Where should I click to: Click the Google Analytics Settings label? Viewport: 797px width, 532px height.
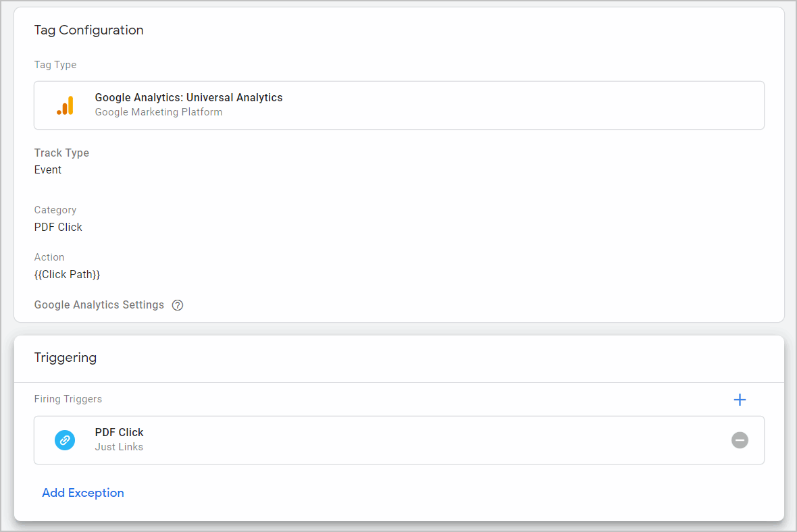coord(99,304)
